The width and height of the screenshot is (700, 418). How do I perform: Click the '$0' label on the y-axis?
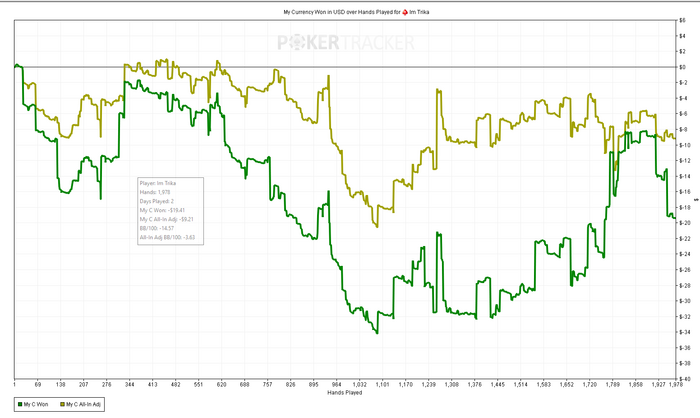tap(682, 67)
